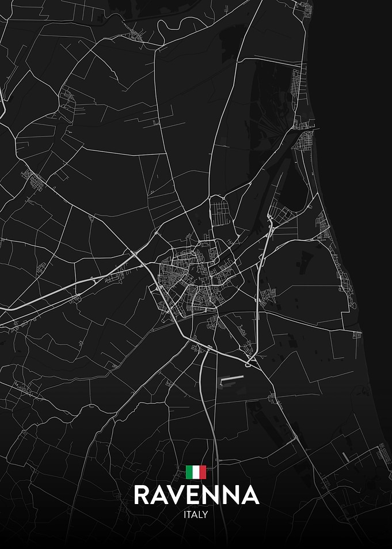392x549 pixels.
Task: Click the ITALY subtitle text
Action: tap(196, 514)
